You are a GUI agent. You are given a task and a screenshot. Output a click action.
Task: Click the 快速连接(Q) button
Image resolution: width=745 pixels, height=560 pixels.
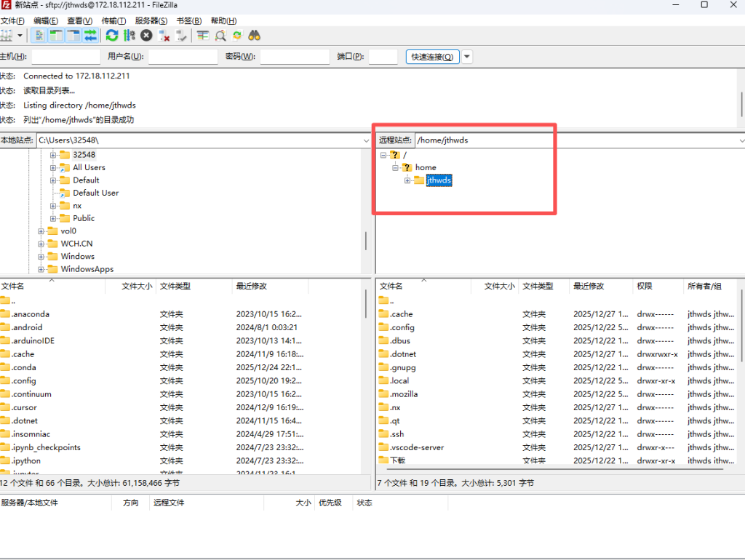(432, 57)
